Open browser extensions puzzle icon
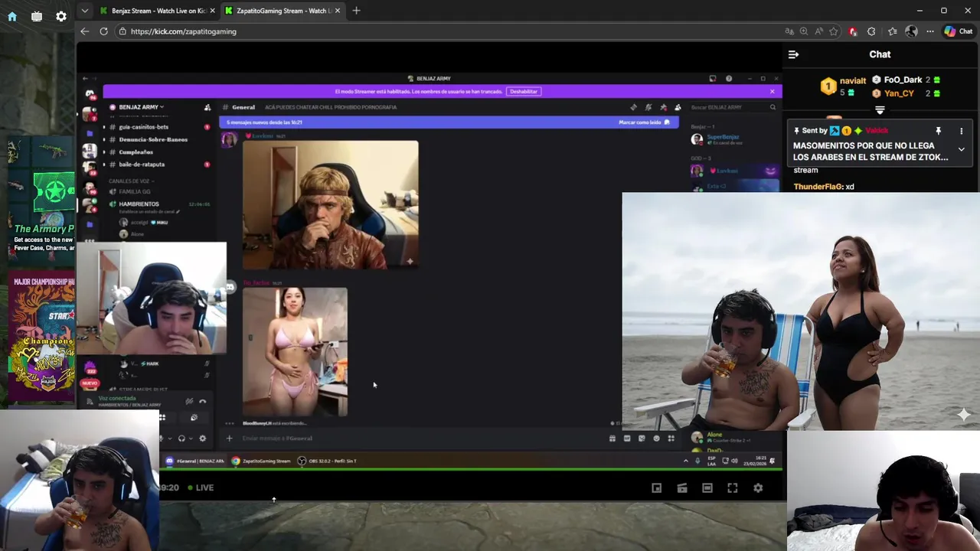The width and height of the screenshot is (980, 551). tap(871, 31)
